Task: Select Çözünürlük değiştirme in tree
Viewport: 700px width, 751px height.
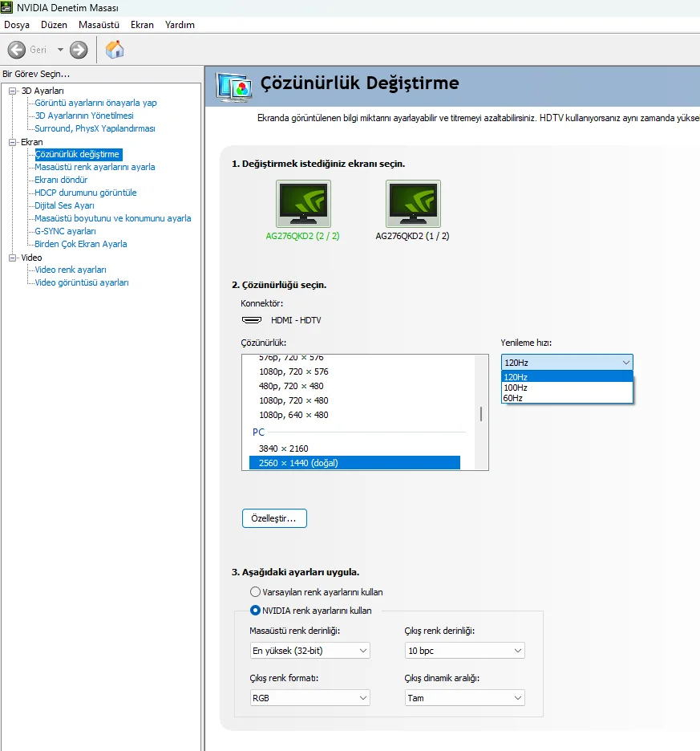Action: click(78, 154)
